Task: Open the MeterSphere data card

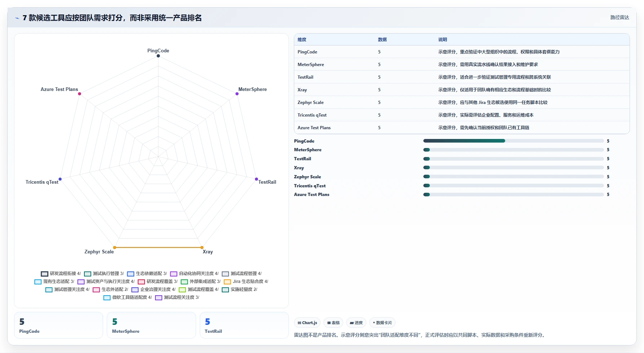Action: pyautogui.click(x=151, y=325)
